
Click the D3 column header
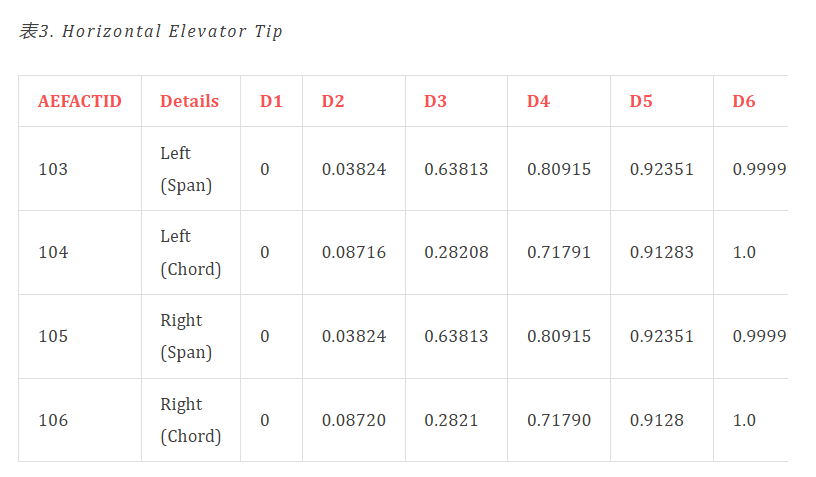[x=435, y=101]
